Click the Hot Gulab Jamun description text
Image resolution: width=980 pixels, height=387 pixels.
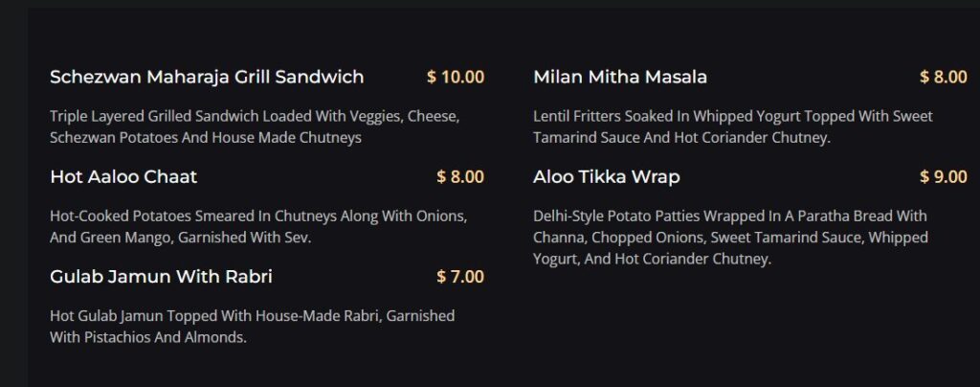click(252, 327)
